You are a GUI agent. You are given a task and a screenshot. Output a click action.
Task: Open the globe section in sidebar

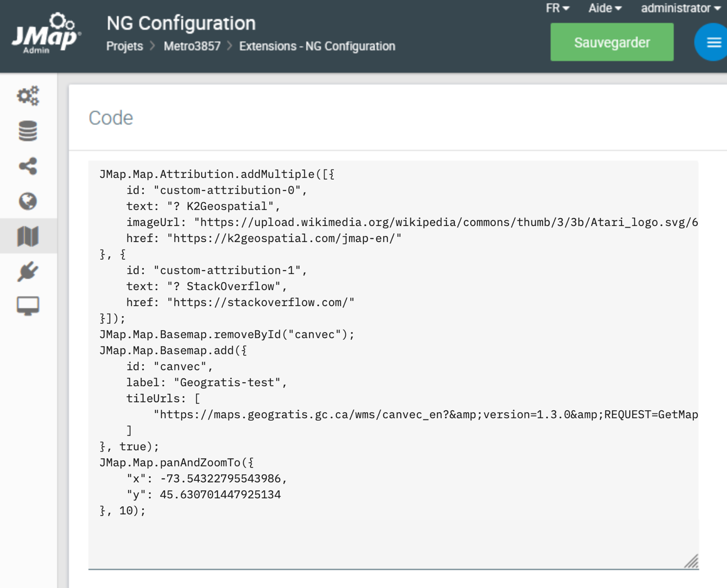(x=28, y=201)
